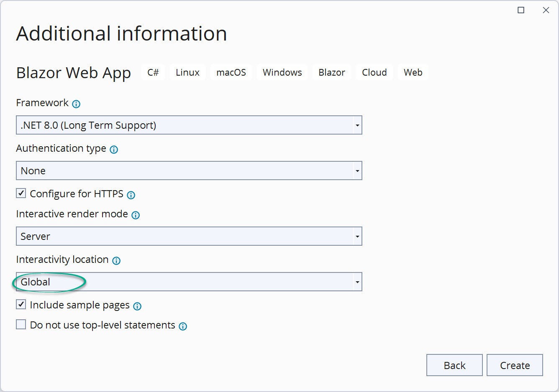Maximize the dialog window

[x=521, y=10]
